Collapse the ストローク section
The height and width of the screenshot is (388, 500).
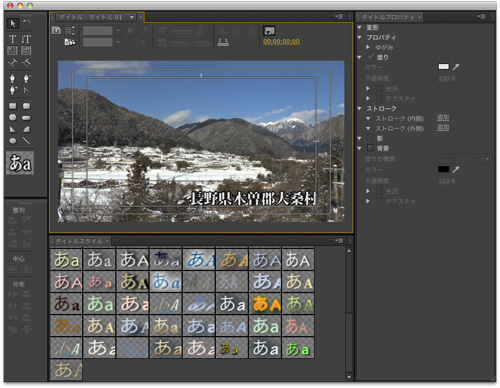tap(360, 108)
